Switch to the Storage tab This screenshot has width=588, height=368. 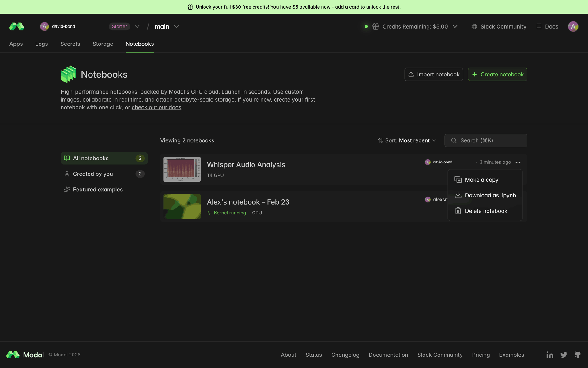[103, 44]
